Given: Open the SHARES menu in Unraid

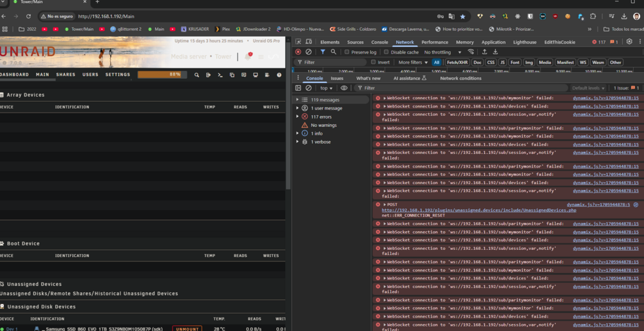Looking at the screenshot, I should click(66, 75).
